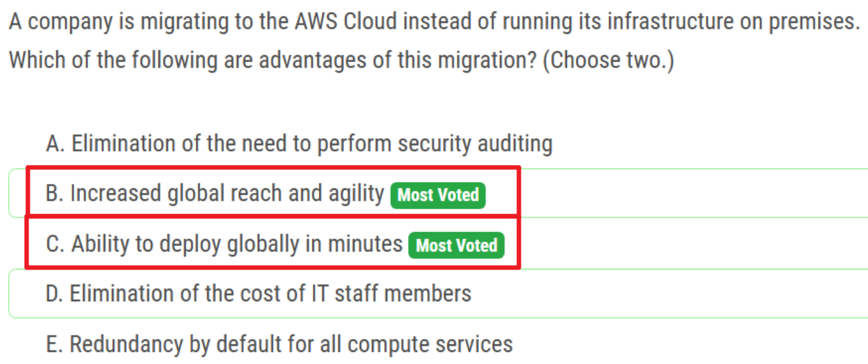
Task: Click the "B." letter label
Action: pyautogui.click(x=54, y=193)
